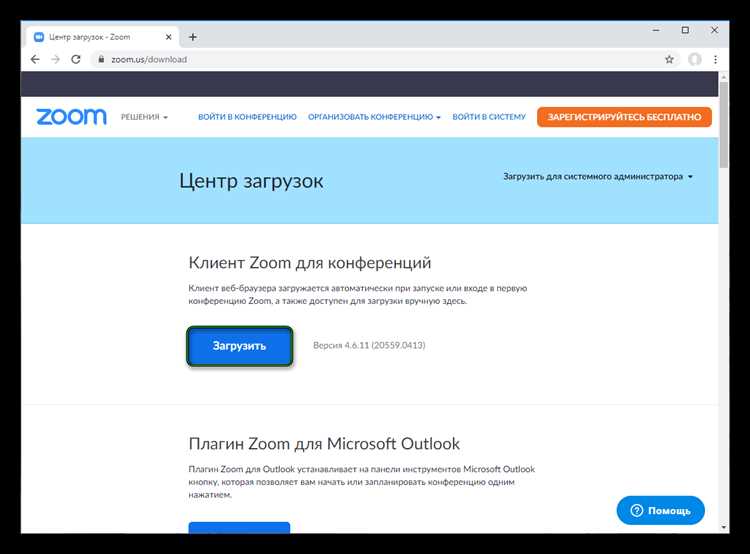Reload the page with refresh icon
This screenshot has height=554, width=750.
tap(76, 59)
